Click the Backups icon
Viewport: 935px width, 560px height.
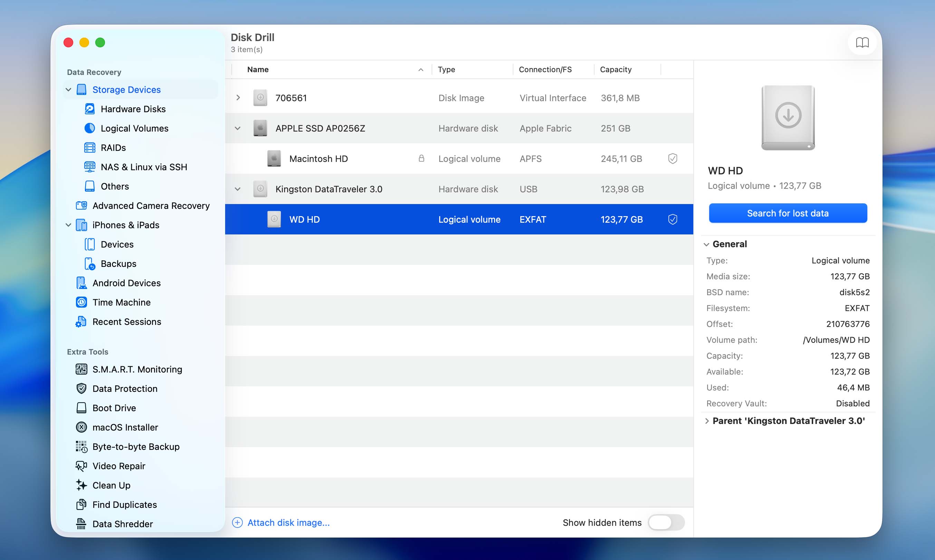[x=89, y=263]
